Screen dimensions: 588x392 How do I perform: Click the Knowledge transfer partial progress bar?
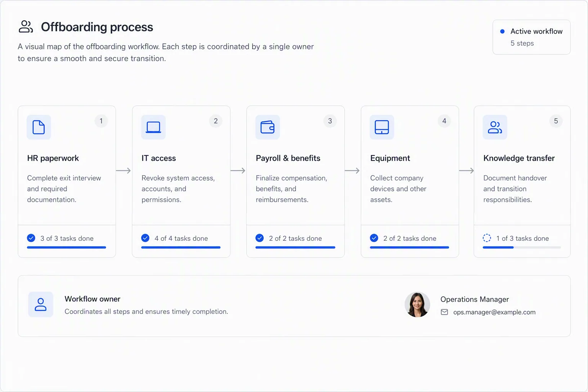522,248
